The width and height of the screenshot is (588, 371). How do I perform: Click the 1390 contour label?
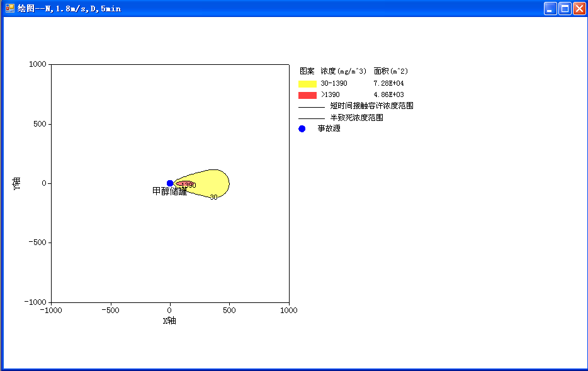[189, 185]
